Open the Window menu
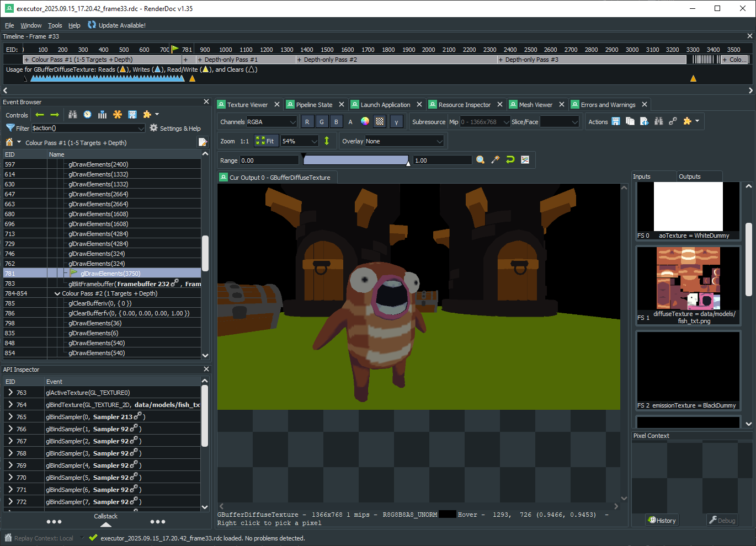Screen dimensions: 756x546 tap(31, 25)
